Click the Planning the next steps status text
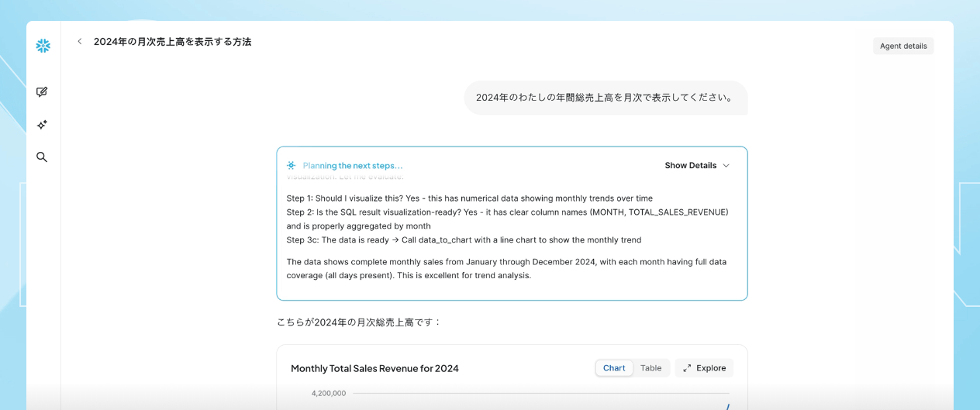The height and width of the screenshot is (410, 980). (x=353, y=166)
